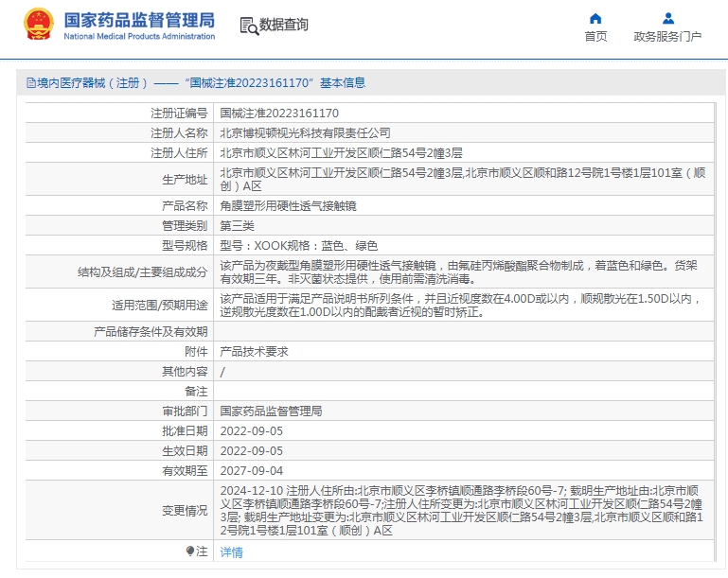Click expiry date 2027-09-04
728x578 pixels.
pos(251,471)
